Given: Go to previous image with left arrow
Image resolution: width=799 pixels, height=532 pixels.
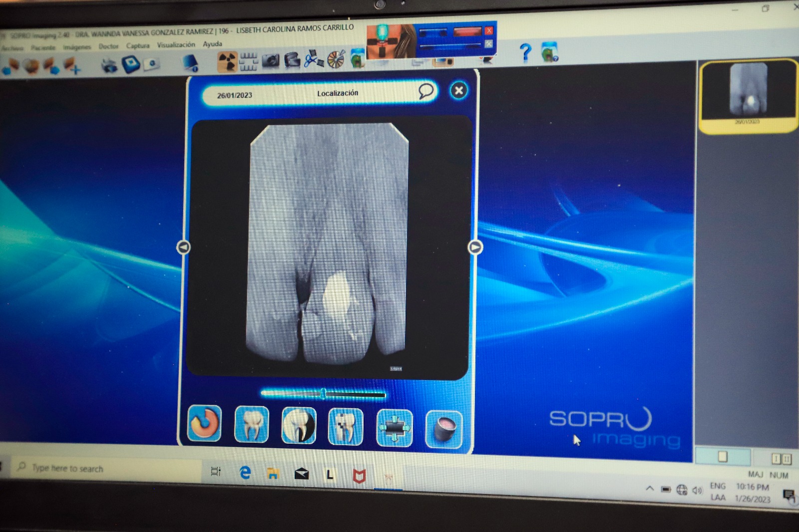Looking at the screenshot, I should point(183,247).
